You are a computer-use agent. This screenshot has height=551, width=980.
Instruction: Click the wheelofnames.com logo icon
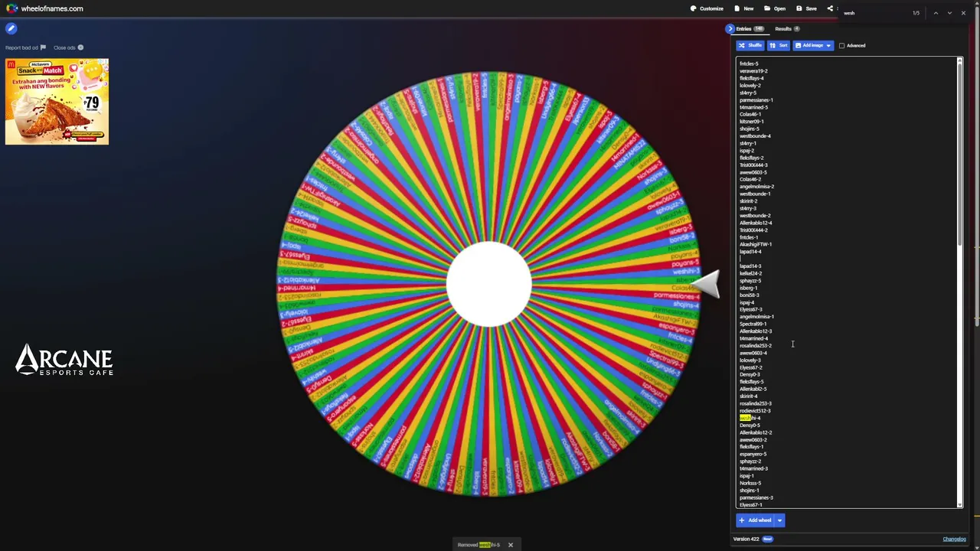11,8
